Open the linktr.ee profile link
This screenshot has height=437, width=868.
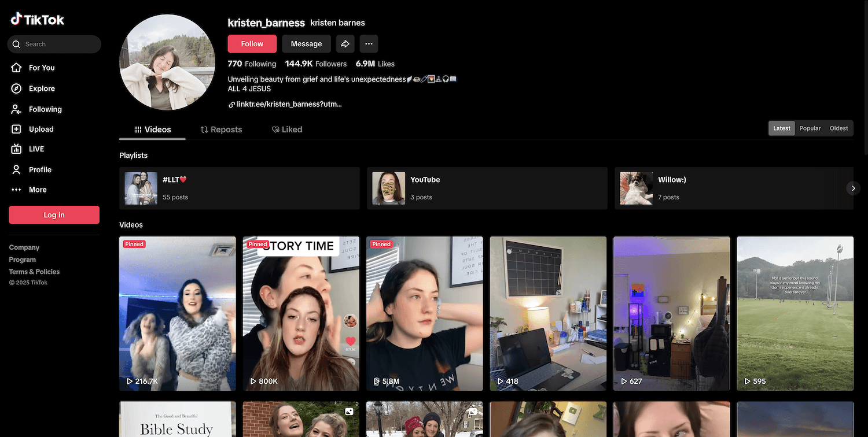click(289, 105)
